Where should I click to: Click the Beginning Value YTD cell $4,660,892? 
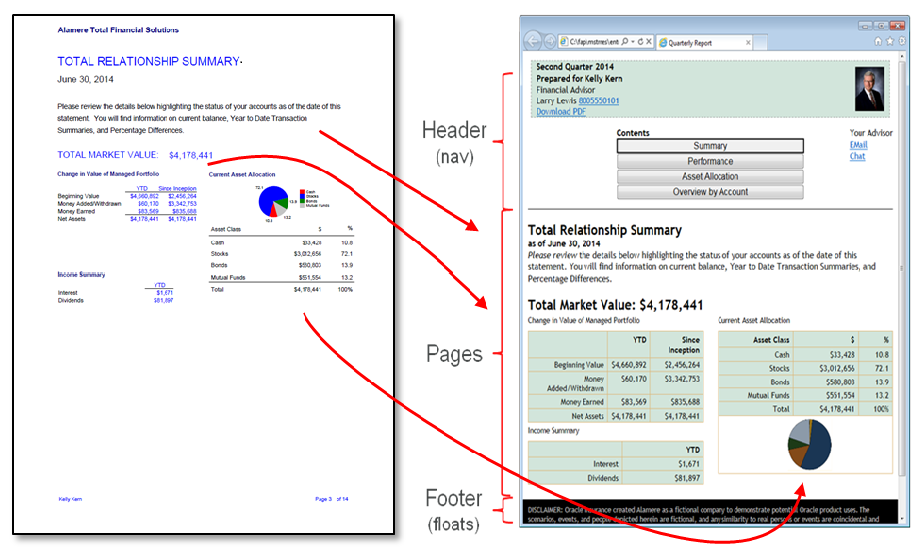click(628, 365)
